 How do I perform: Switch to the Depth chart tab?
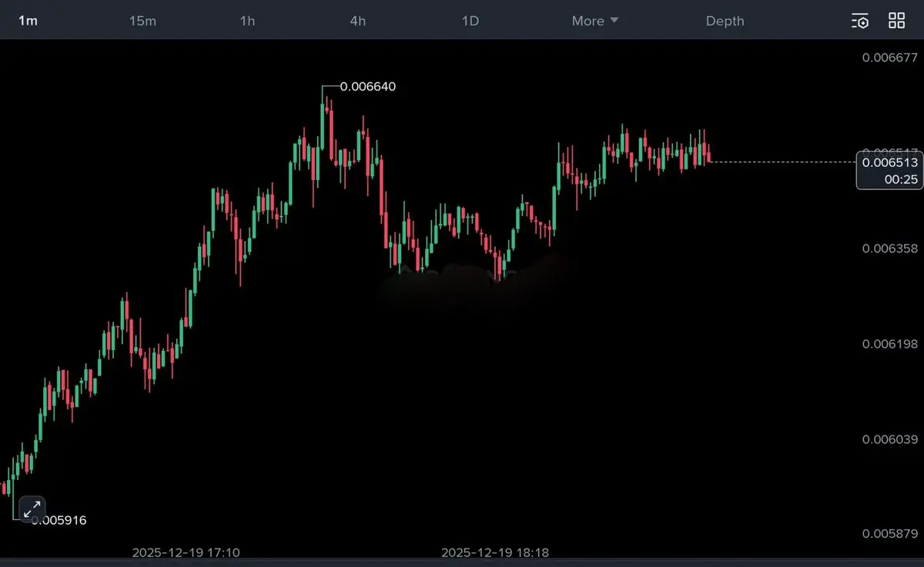pyautogui.click(x=725, y=21)
